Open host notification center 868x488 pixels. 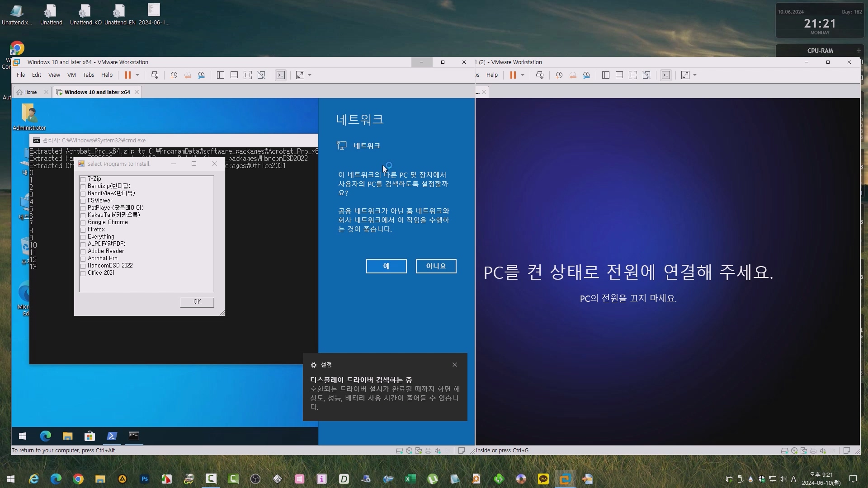[x=853, y=479]
